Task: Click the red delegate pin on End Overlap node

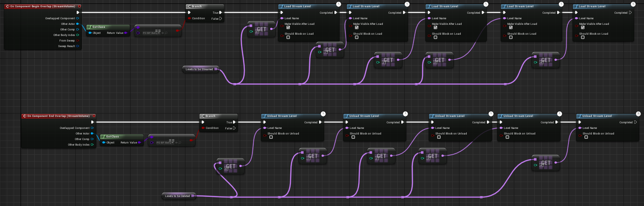Action: tap(93, 116)
